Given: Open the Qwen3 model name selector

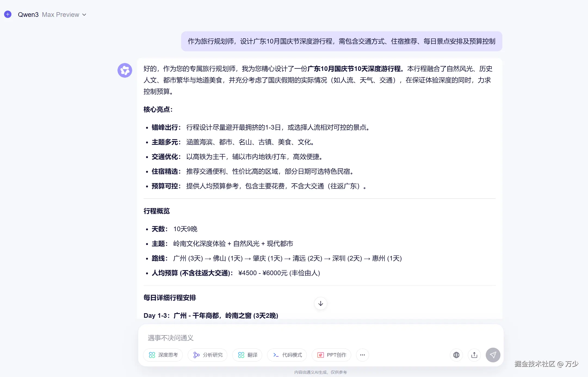Looking at the screenshot, I should click(28, 15).
